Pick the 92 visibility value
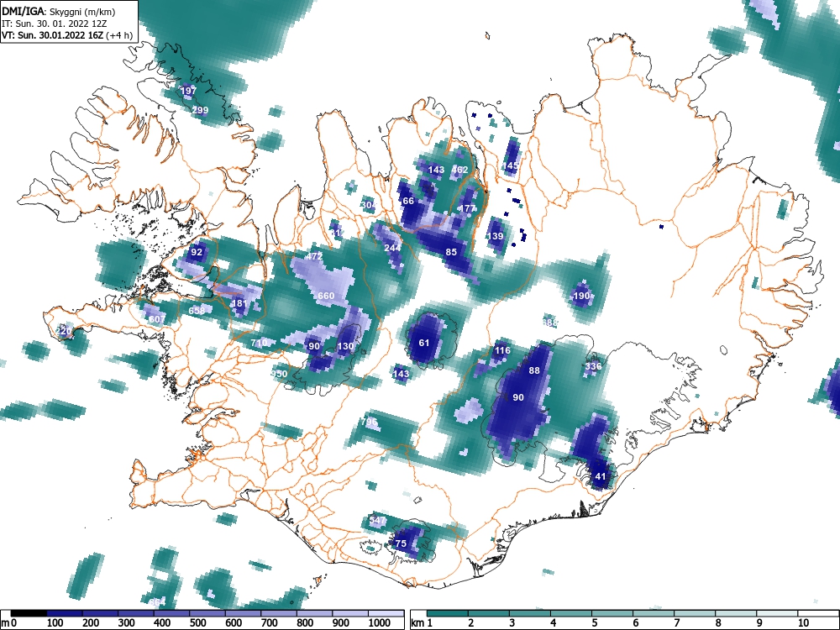The image size is (840, 630). pyautogui.click(x=197, y=252)
